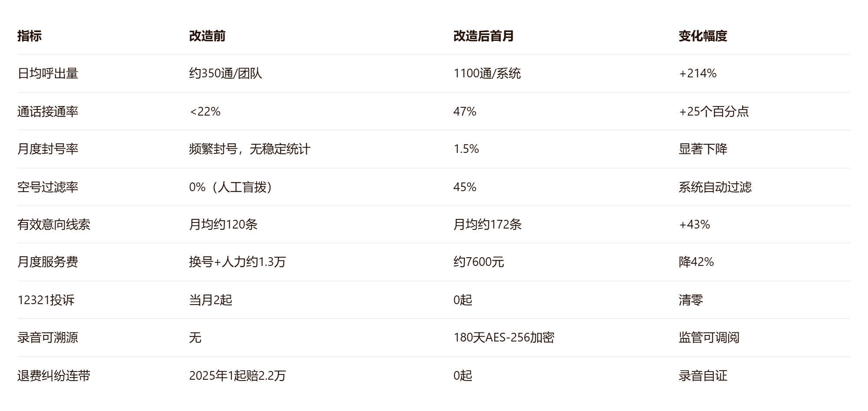Click the 改造后首月 column header

coord(483,36)
